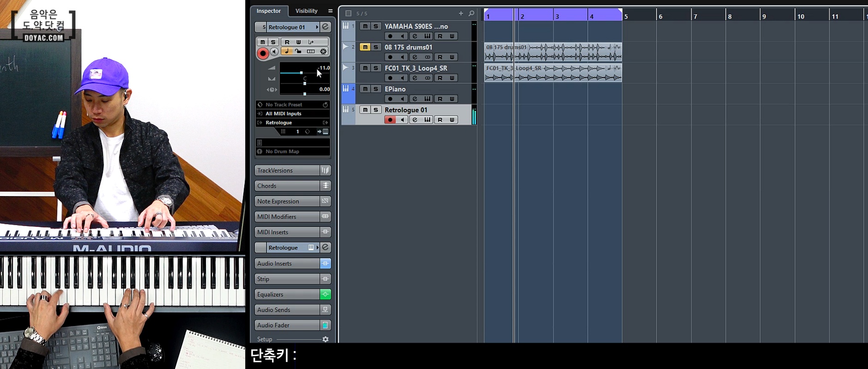This screenshot has height=369, width=868.
Task: Click the Inspector lock track icon
Action: coord(299,51)
